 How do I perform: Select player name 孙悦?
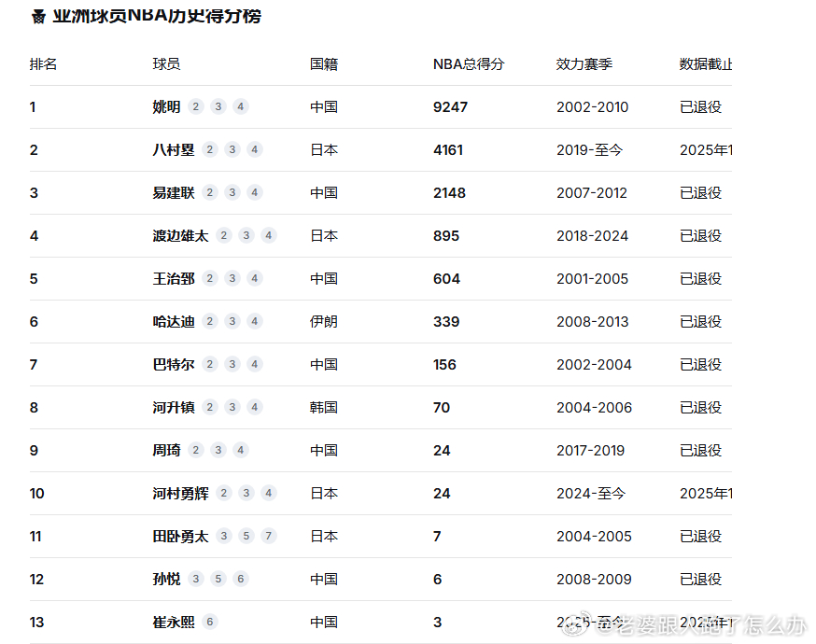166,579
